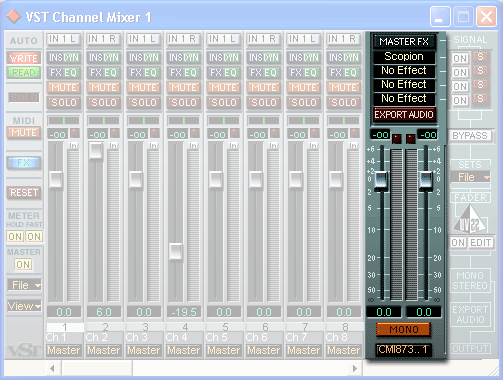Click the RESET button

[24, 193]
